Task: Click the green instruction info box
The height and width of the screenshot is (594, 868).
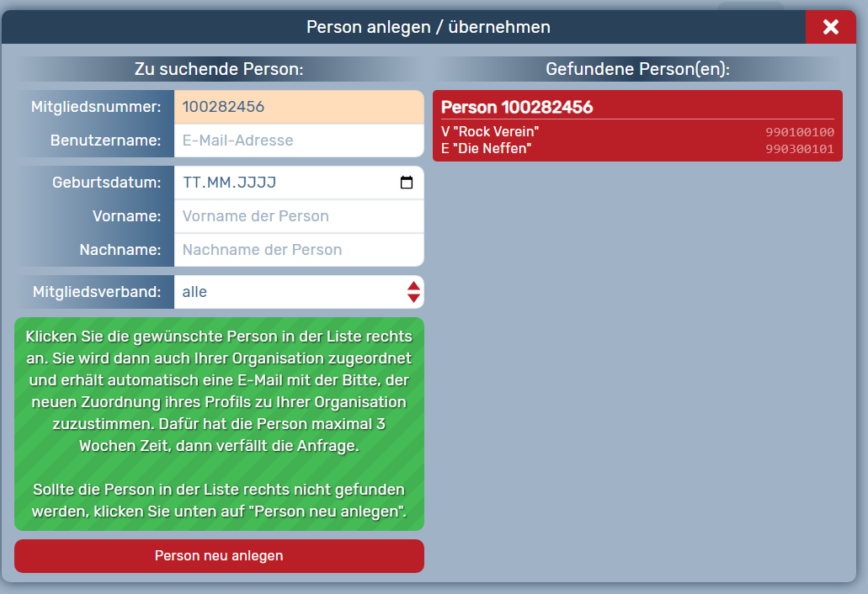Action: pos(218,424)
